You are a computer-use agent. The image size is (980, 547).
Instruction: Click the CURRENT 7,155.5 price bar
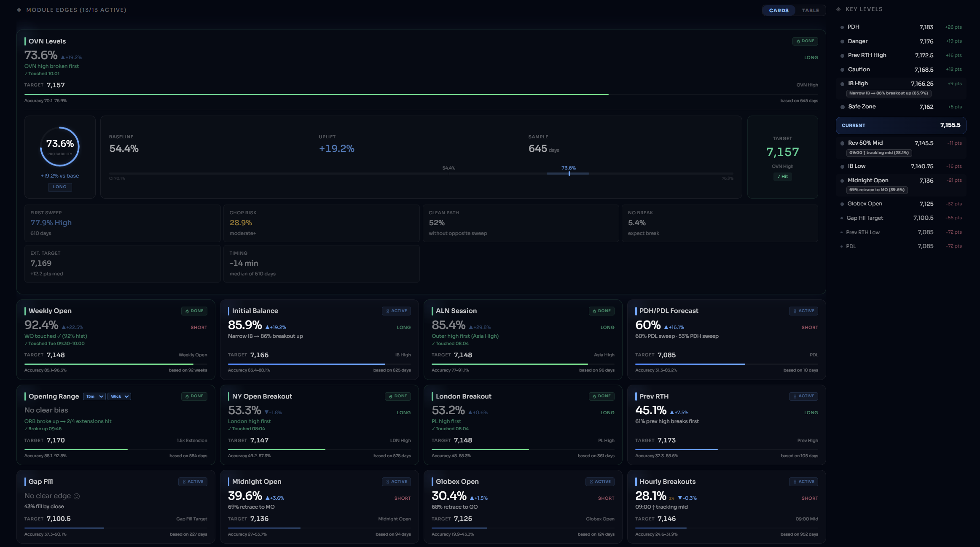[x=901, y=125]
